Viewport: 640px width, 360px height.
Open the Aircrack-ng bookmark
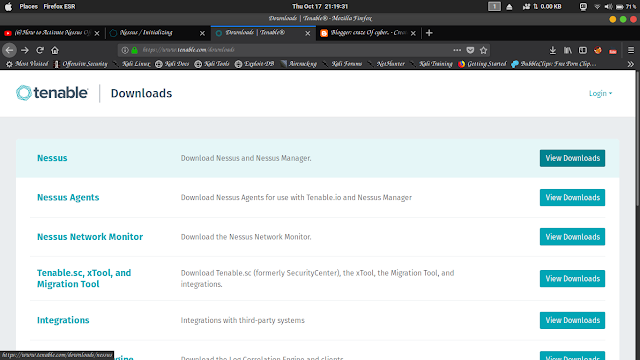[x=298, y=64]
